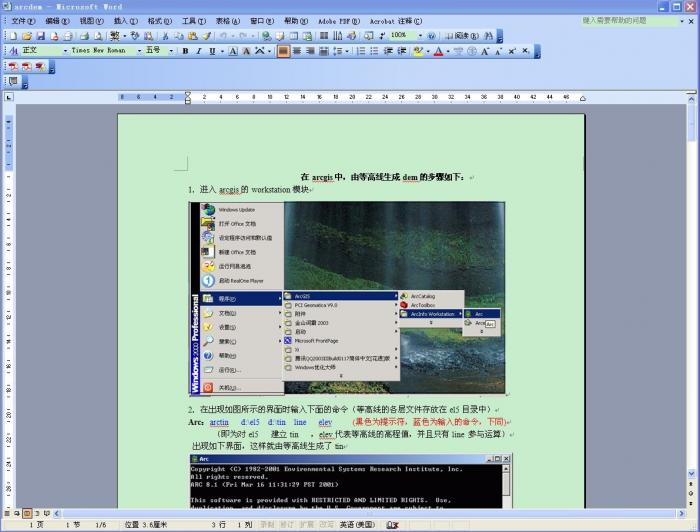The height and width of the screenshot is (532, 700).
Task: Click the bulleted list icon
Action: click(375, 51)
